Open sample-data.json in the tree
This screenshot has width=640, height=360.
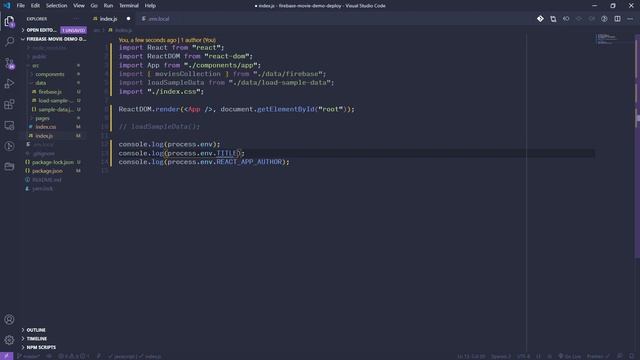pyautogui.click(x=55, y=109)
